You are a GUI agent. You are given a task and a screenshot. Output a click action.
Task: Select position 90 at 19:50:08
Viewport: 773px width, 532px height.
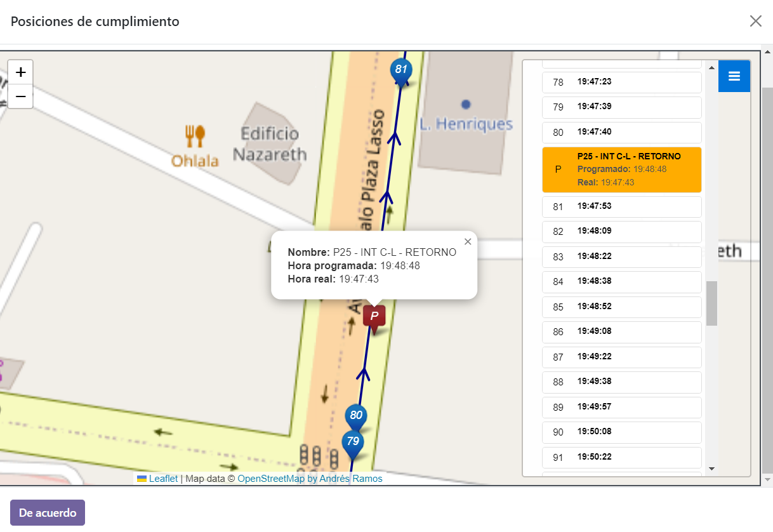[x=622, y=432]
